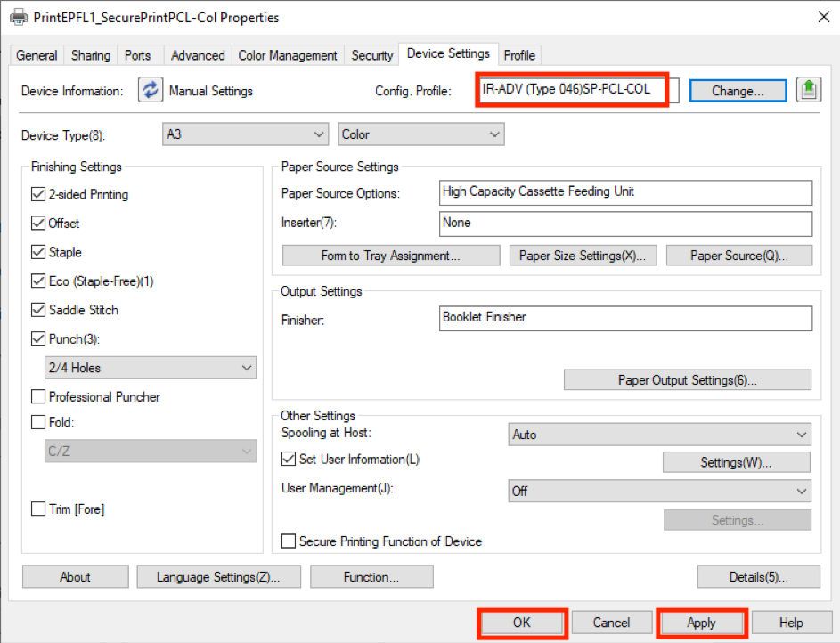The image size is (840, 643).
Task: Open Paper Output Settings(6)
Action: [x=687, y=380]
